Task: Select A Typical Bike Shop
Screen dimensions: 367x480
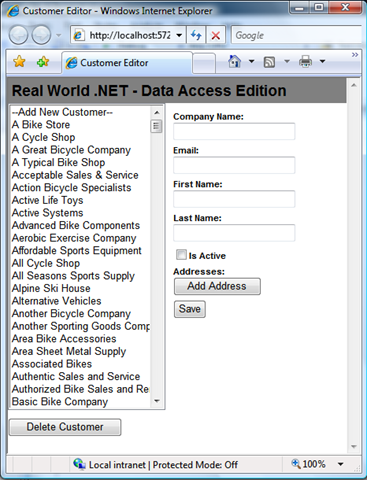Action: coord(80,162)
